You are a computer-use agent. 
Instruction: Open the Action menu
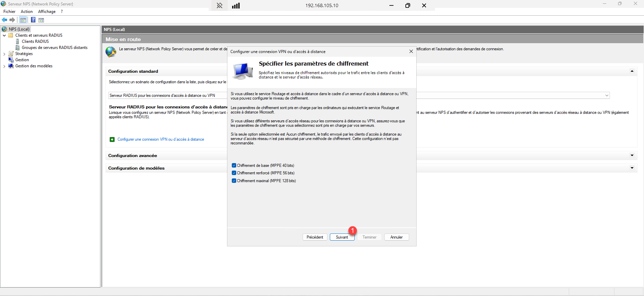coord(27,12)
